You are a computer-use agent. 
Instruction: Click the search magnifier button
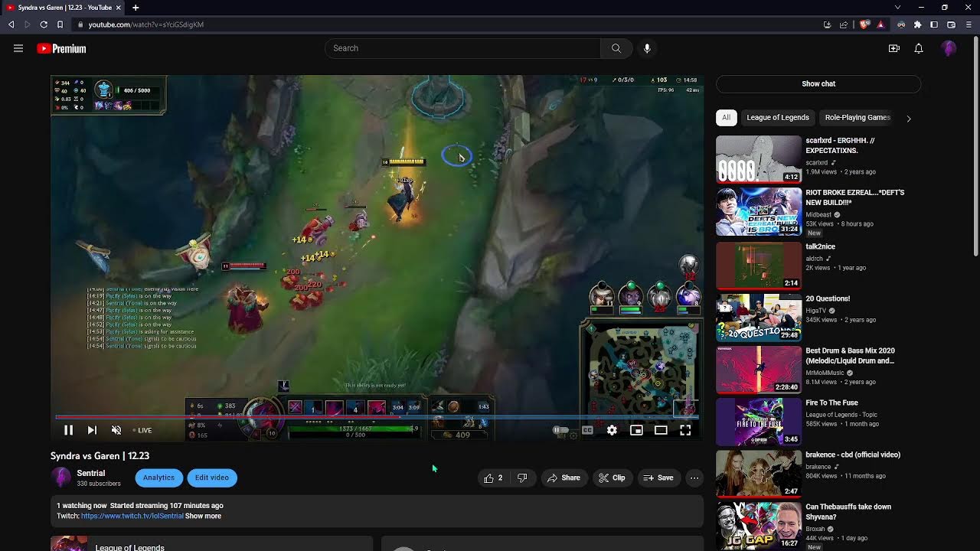[x=616, y=48]
